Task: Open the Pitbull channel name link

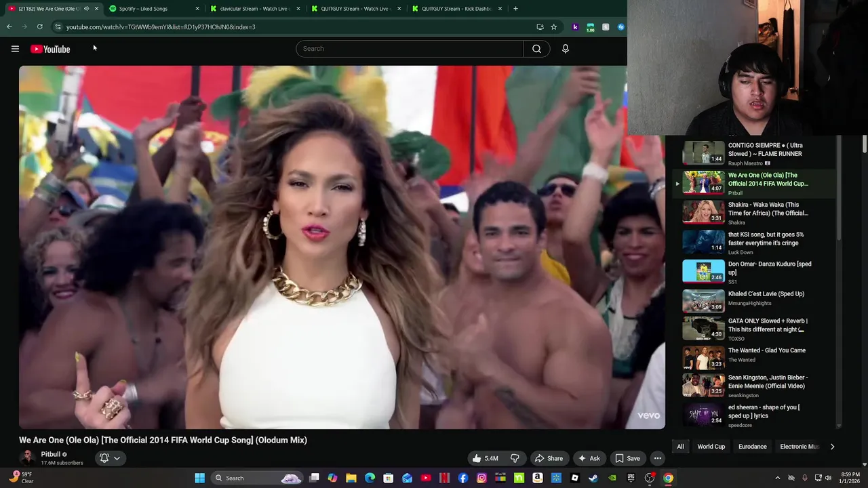Action: coord(51,454)
